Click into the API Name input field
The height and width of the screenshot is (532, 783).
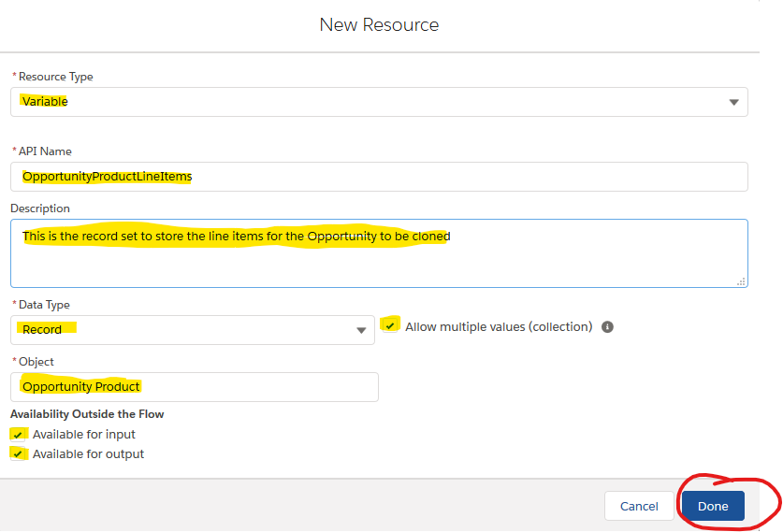[379, 177]
